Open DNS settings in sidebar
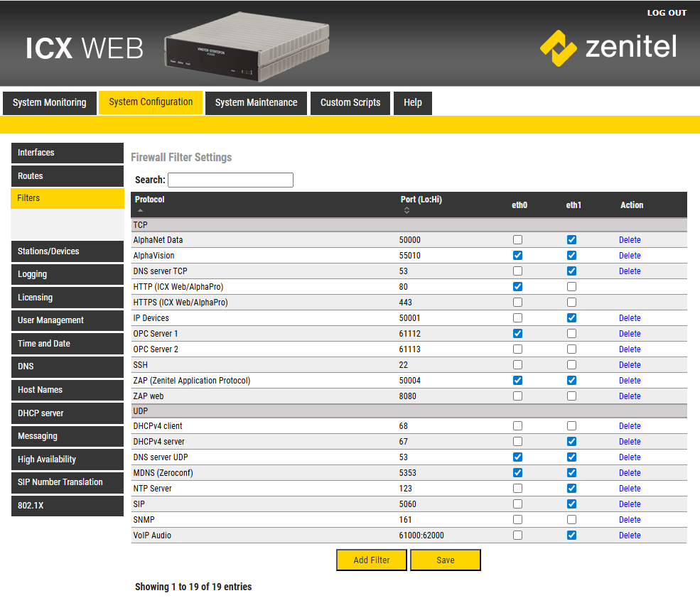700x598 pixels. pos(68,366)
